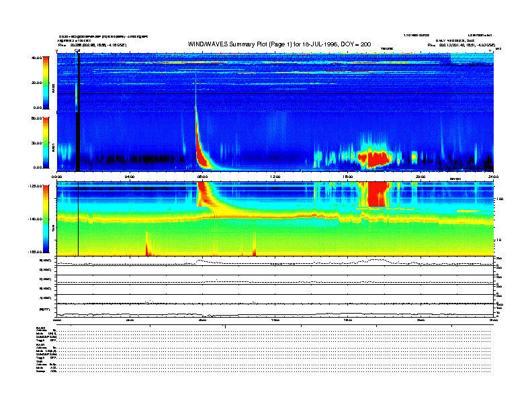
Task: Click the RAD1 panel color scale bar
Action: click(46, 143)
